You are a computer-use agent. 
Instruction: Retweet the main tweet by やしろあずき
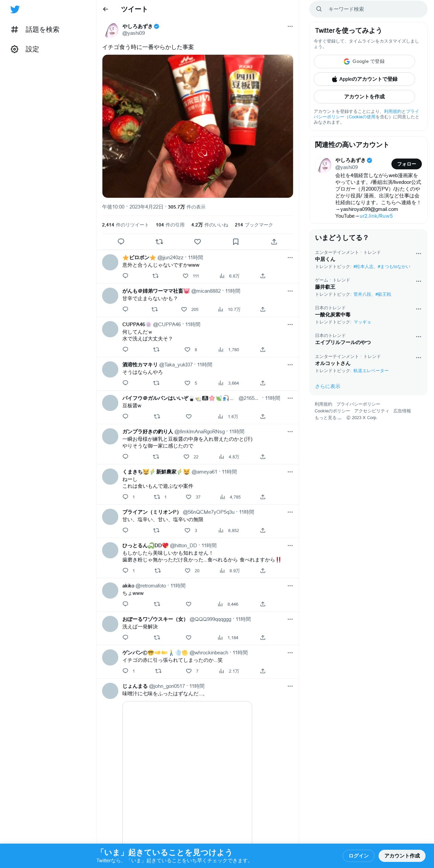[159, 241]
